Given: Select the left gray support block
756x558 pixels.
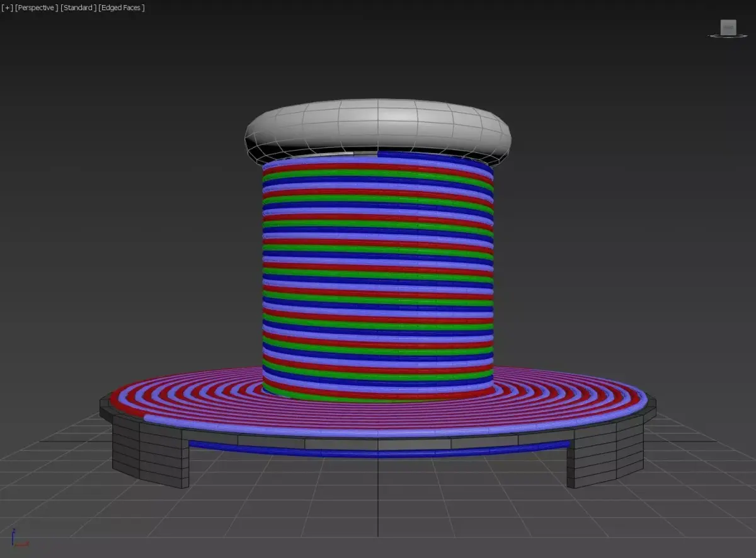Looking at the screenshot, I should click(150, 452).
